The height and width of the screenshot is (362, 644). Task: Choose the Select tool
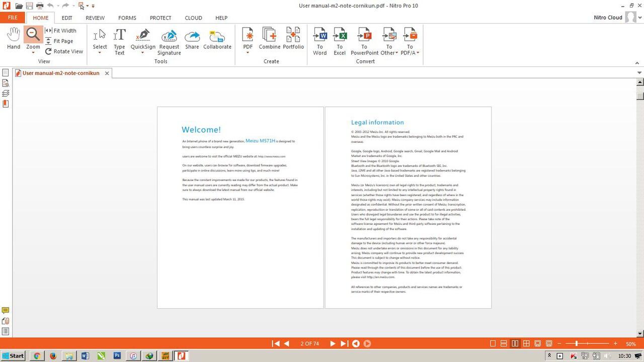click(x=100, y=38)
